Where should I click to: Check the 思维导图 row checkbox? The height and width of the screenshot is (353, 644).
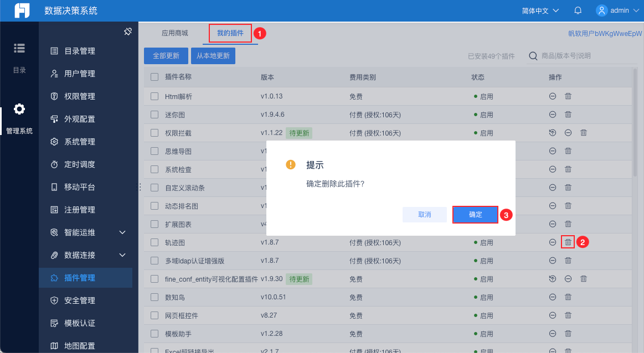[x=154, y=151]
